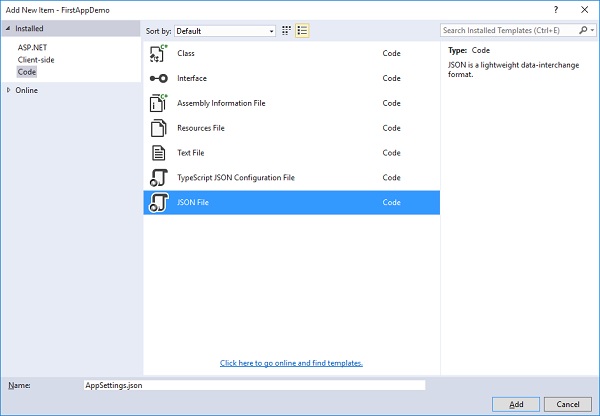Expand the Online templates node
The height and width of the screenshot is (416, 600).
10,90
